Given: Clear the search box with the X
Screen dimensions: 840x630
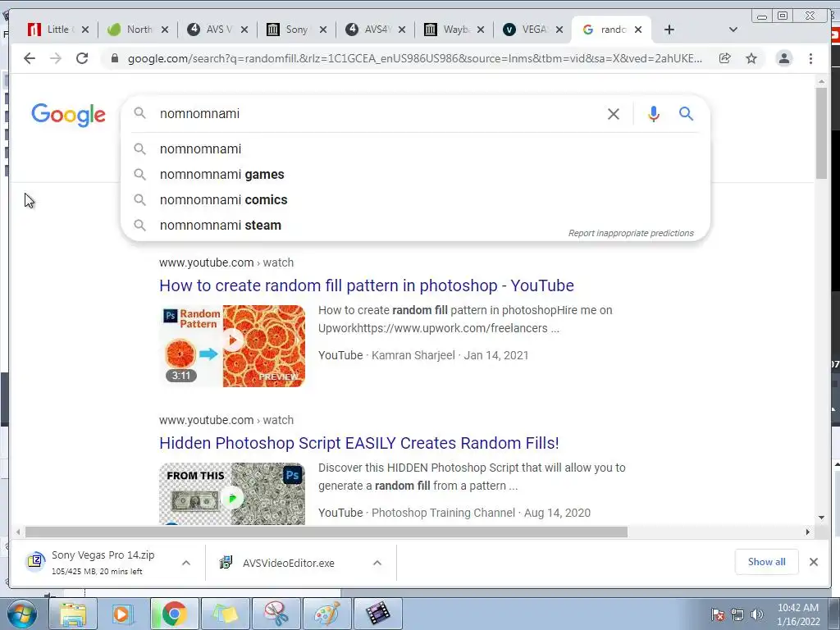Looking at the screenshot, I should coord(614,113).
